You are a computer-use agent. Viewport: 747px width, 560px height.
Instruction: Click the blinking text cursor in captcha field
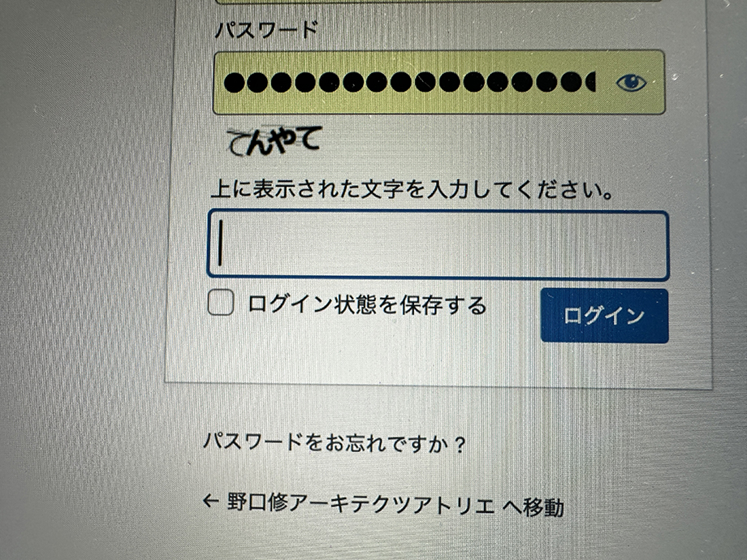tap(220, 243)
